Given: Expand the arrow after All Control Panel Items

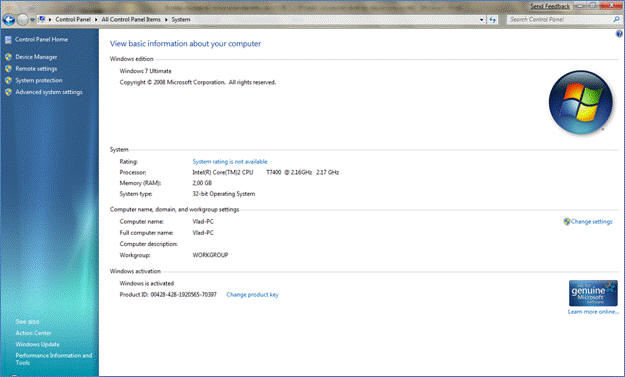Looking at the screenshot, I should point(166,20).
